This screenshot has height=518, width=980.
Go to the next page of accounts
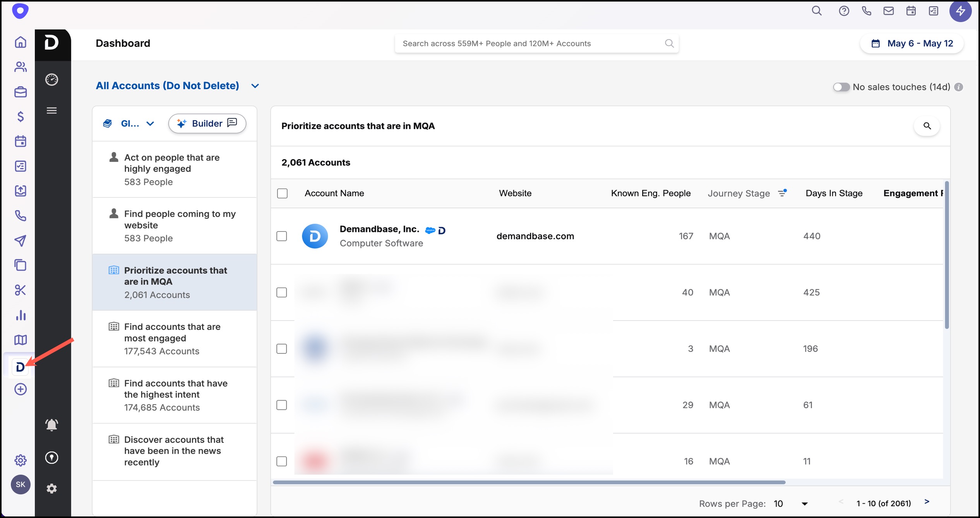tap(927, 502)
